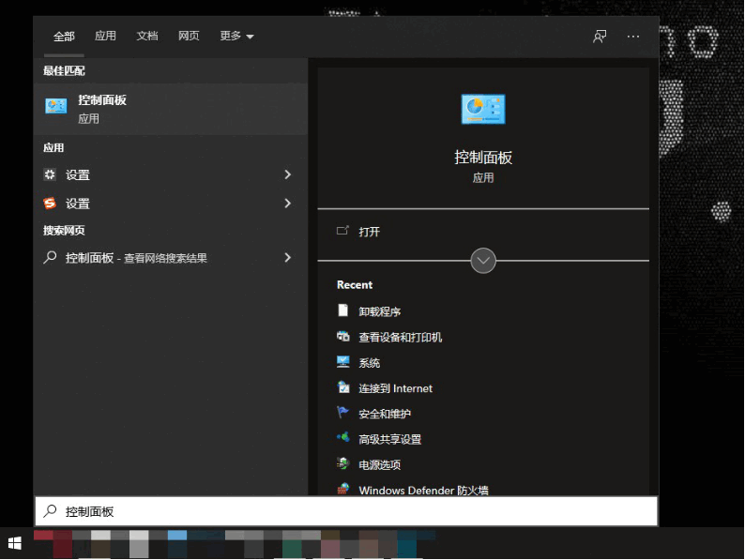Expand the Sogou 设置 result arrow
745x560 pixels.
point(287,204)
